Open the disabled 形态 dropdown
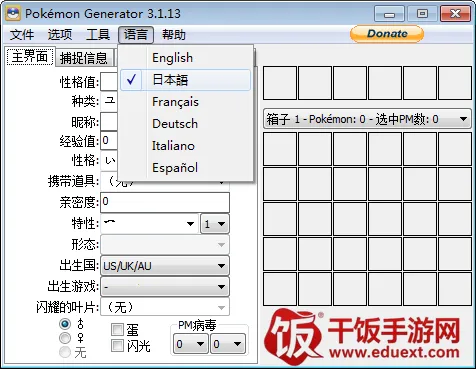Image resolution: width=476 pixels, height=369 pixels. pos(165,245)
